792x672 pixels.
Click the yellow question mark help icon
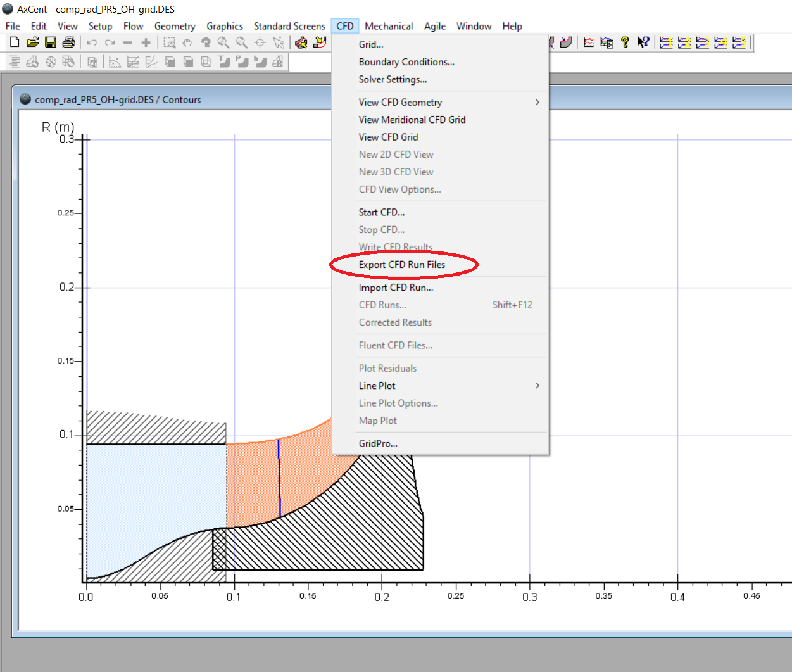point(625,42)
